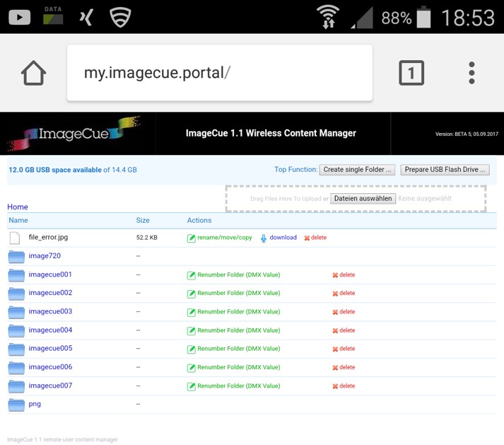Viewport: 504px width, 445px height.
Task: Open the png folder
Action: pyautogui.click(x=35, y=404)
